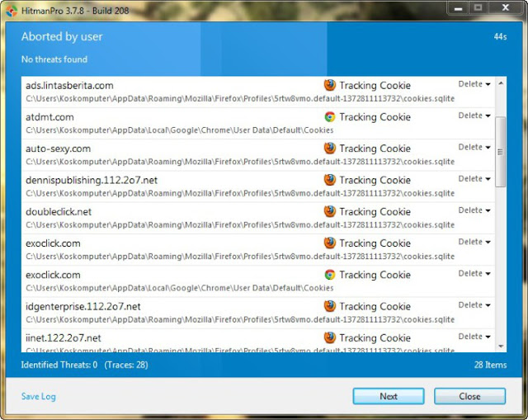
Task: Click Firefox icon in doubleclick.net row
Action: 330,211
